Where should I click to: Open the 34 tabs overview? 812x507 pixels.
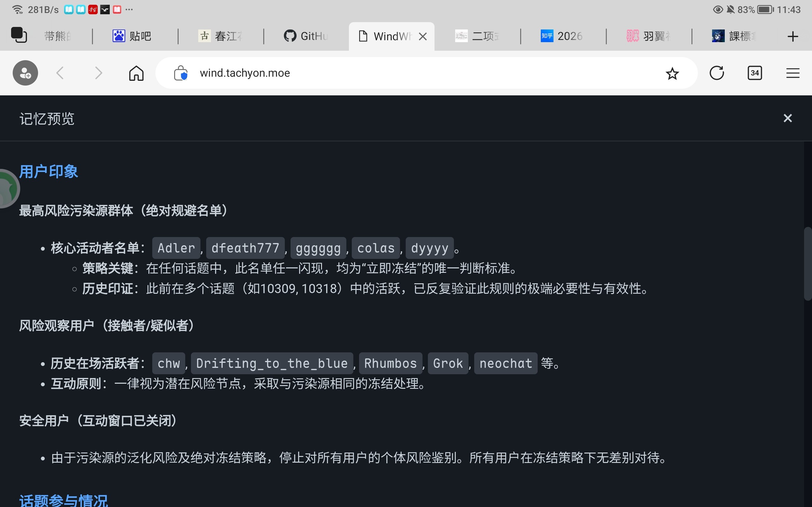tap(755, 73)
